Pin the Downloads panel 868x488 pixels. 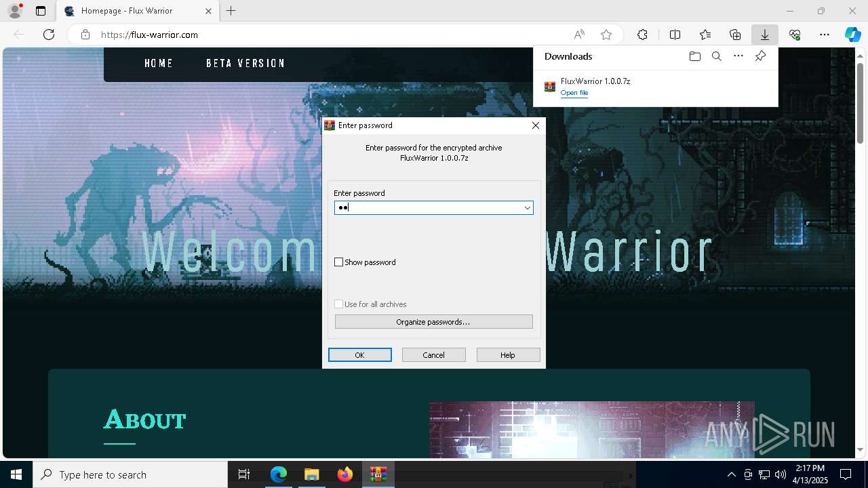tap(760, 56)
